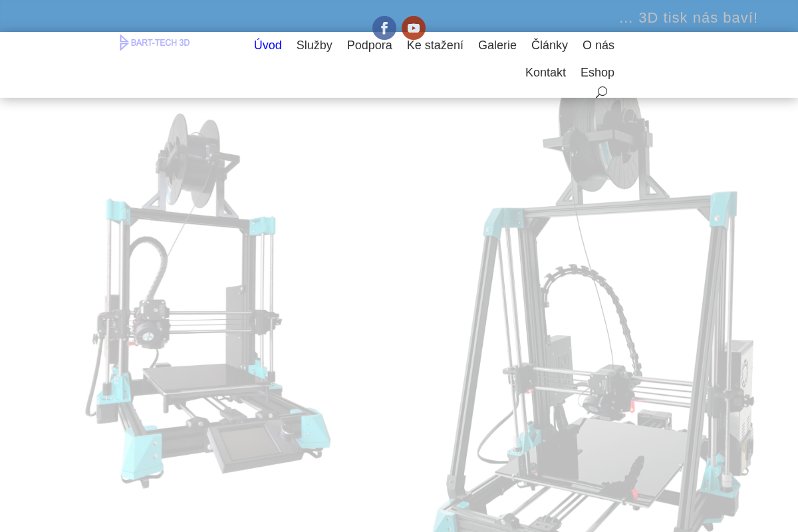Click the search magnifier icon

602,92
